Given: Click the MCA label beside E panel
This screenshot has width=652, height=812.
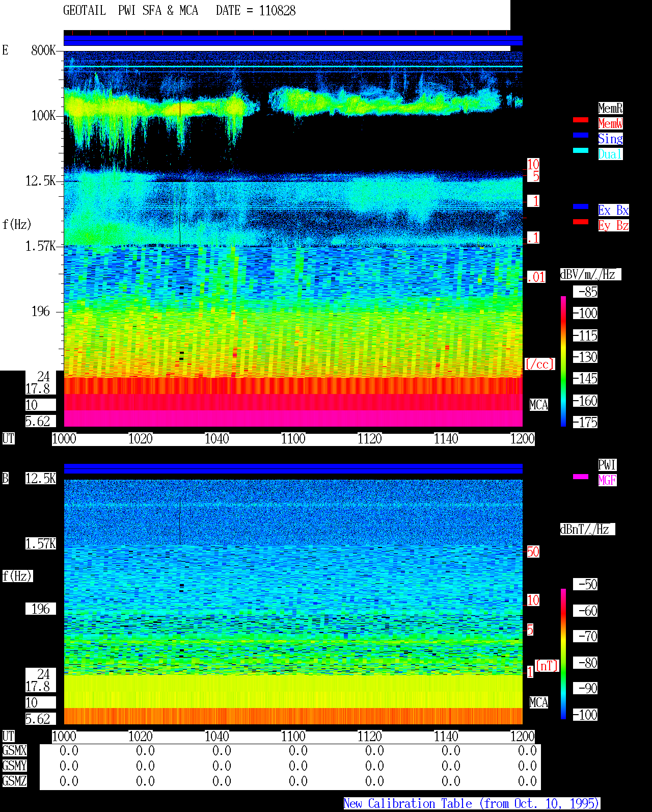Looking at the screenshot, I should 539,405.
